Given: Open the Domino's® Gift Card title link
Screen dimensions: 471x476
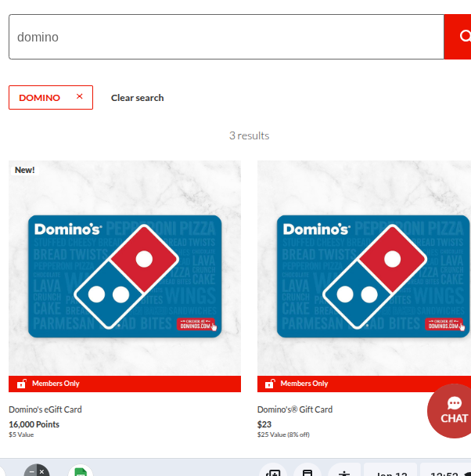Looking at the screenshot, I should coord(295,409).
